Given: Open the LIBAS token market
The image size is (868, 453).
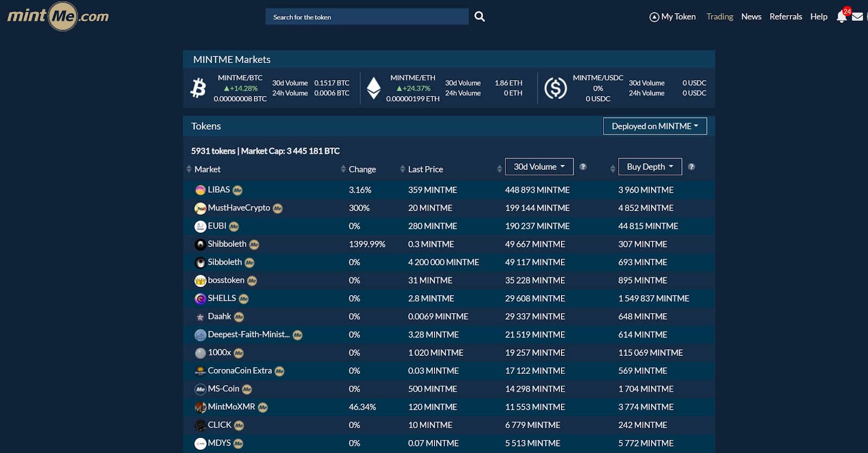Looking at the screenshot, I should tap(219, 190).
